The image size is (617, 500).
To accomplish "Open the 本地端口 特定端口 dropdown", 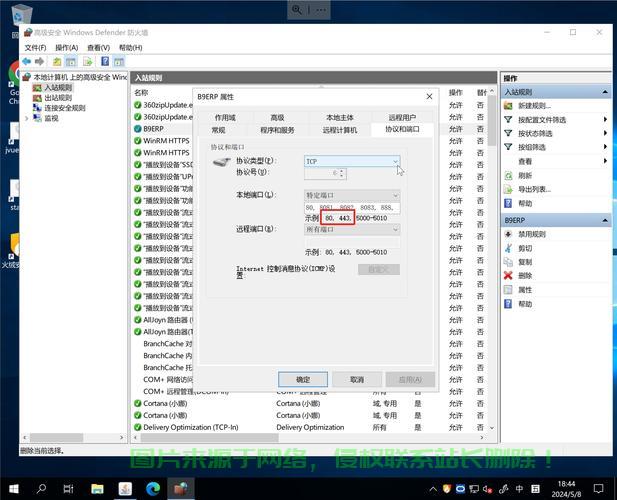I will 352,195.
